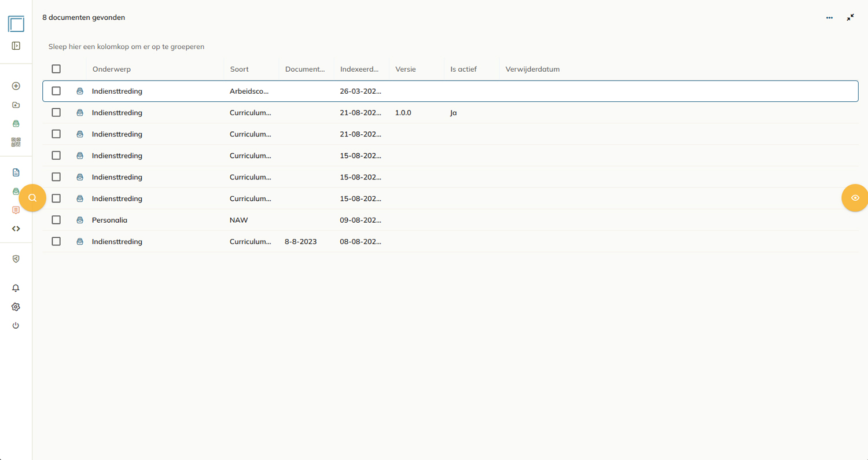
Task: Click the drawer icon in Personalia row
Action: (80, 220)
